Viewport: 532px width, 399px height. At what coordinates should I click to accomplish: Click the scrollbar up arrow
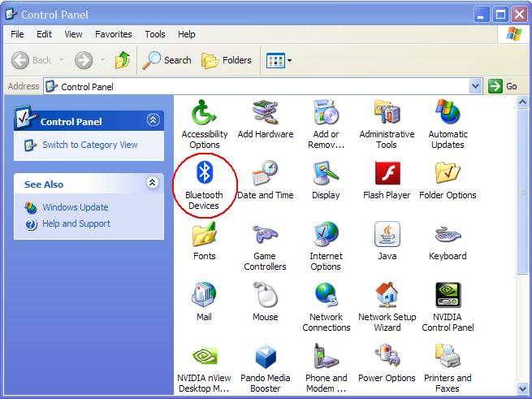(x=522, y=102)
